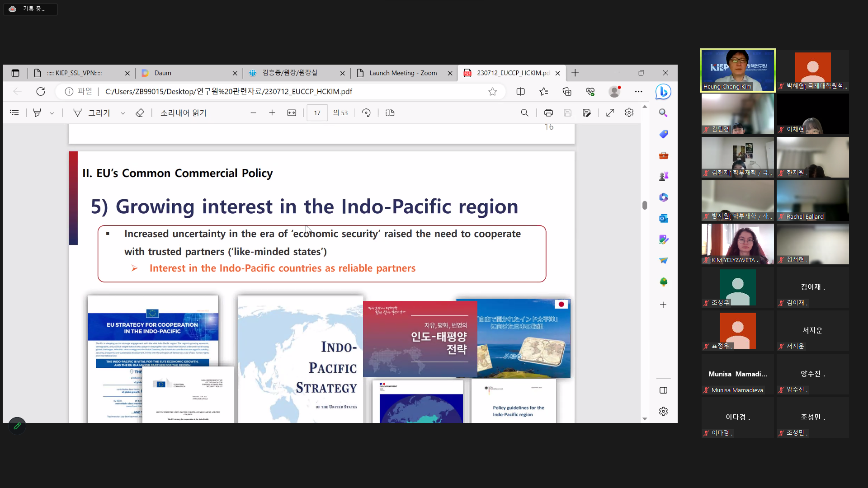Viewport: 868px width, 488px height.
Task: Select the PDF eraser tool
Action: 140,113
